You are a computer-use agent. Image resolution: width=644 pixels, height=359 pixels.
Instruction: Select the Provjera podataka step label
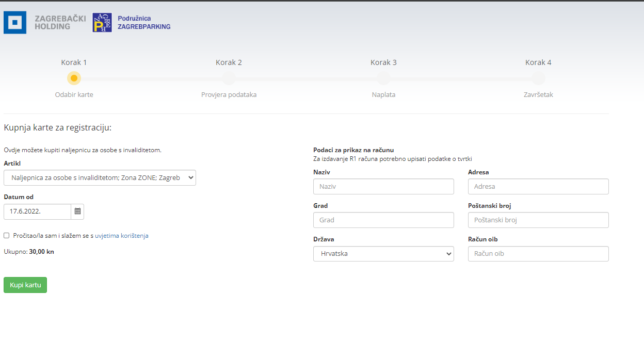tap(229, 95)
